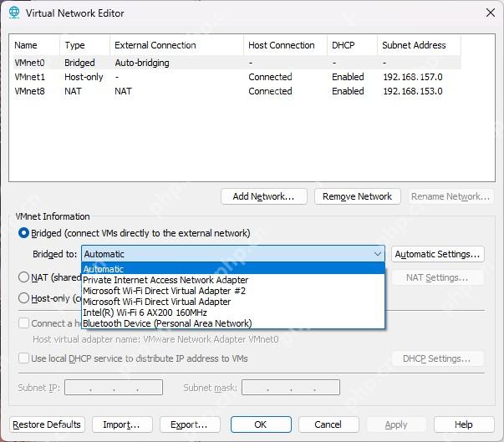504x442 pixels.
Task: Click the Cancel button
Action: coord(328,424)
